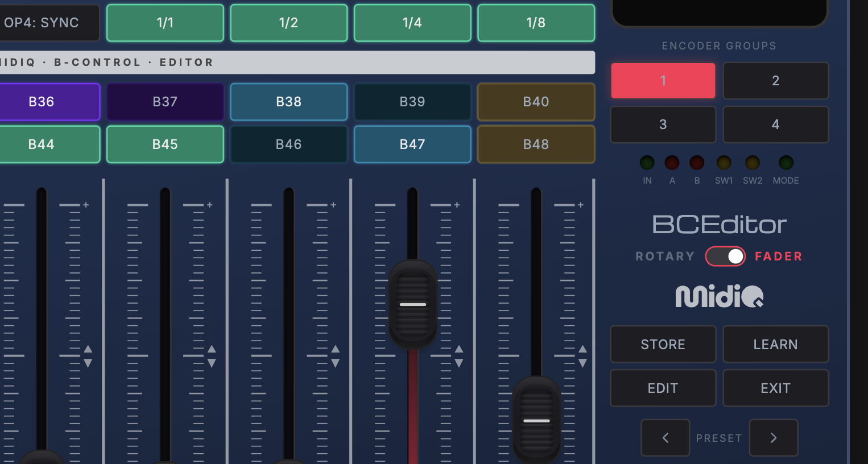Image resolution: width=868 pixels, height=464 pixels.
Task: Switch to encoder group 3
Action: [x=663, y=125]
